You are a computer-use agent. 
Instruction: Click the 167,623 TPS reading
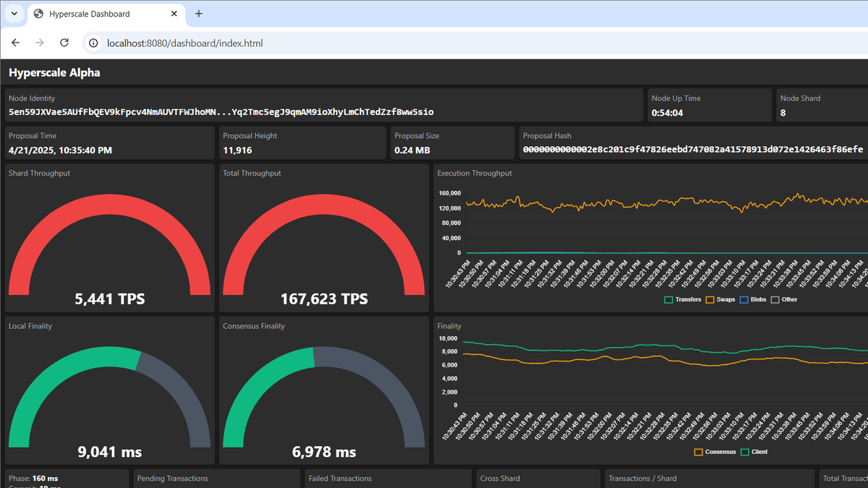click(x=324, y=299)
